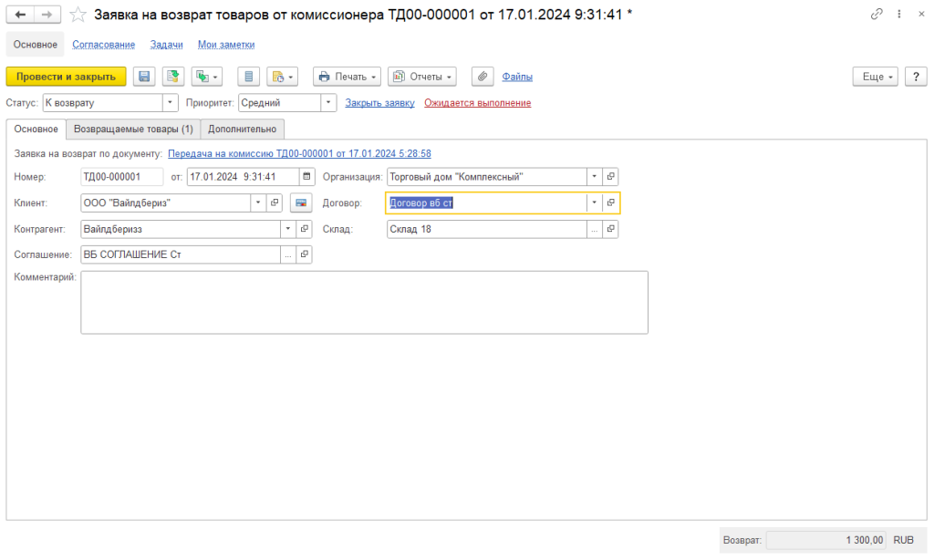Open the Организация item with its open icon
Viewport: 934px width, 560px height.
pyautogui.click(x=610, y=176)
